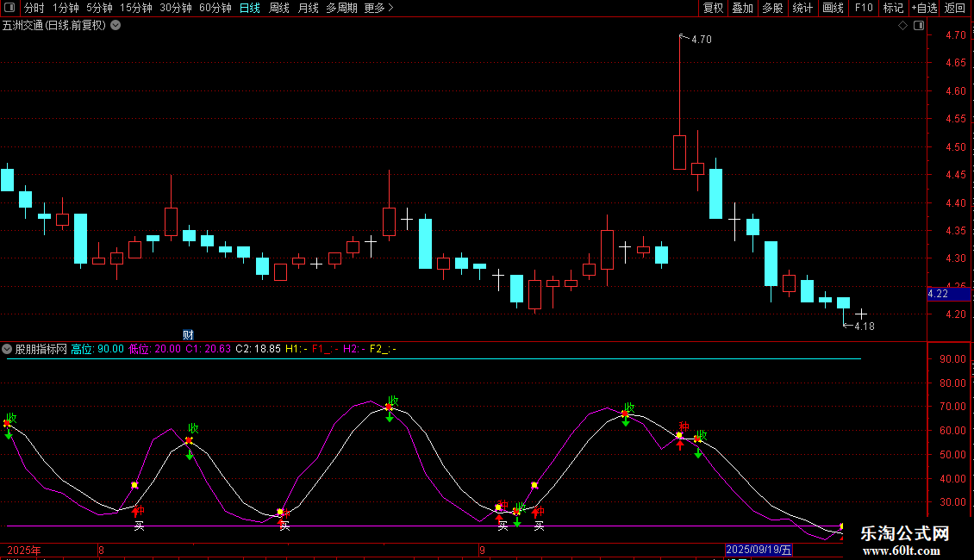Click the 复权 adjustment button

click(713, 8)
